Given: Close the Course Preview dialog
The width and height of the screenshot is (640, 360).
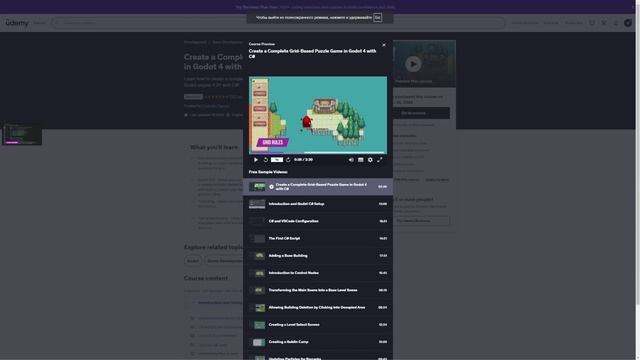Looking at the screenshot, I should tap(384, 45).
